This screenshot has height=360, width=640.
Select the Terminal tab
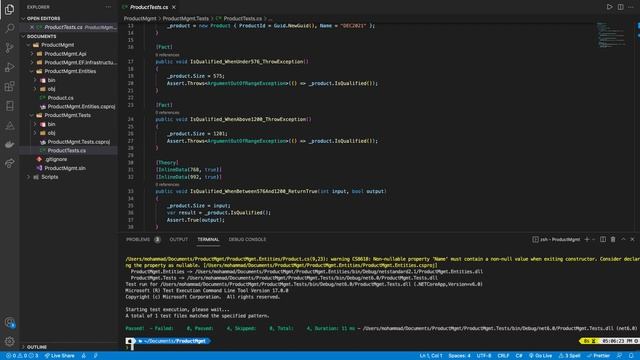click(208, 240)
